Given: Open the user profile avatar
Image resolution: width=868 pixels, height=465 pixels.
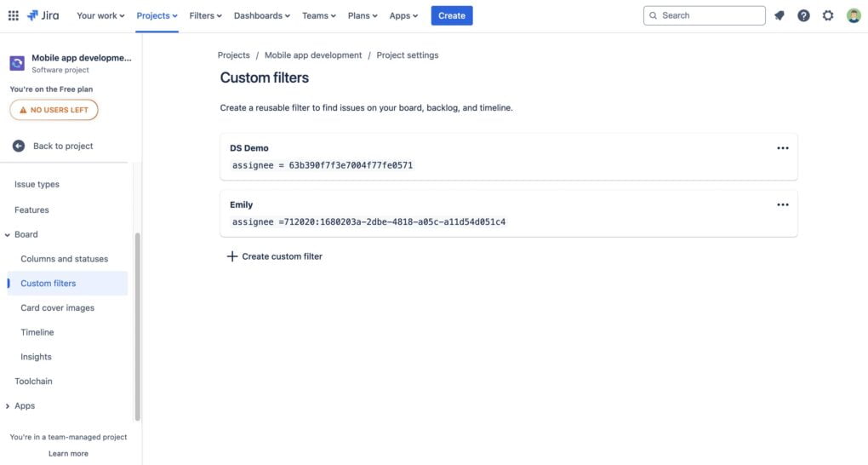Looking at the screenshot, I should tap(854, 15).
